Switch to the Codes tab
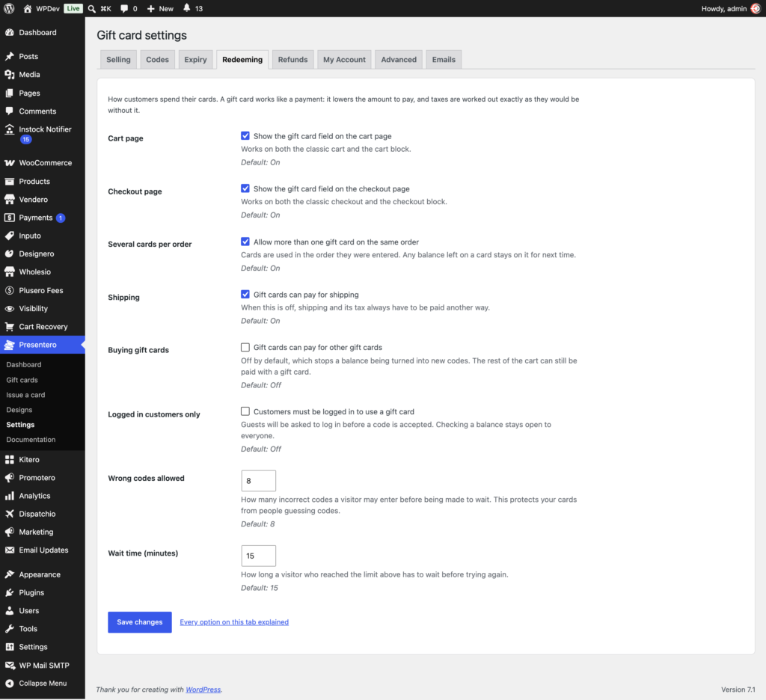This screenshot has width=766, height=700. (x=157, y=60)
